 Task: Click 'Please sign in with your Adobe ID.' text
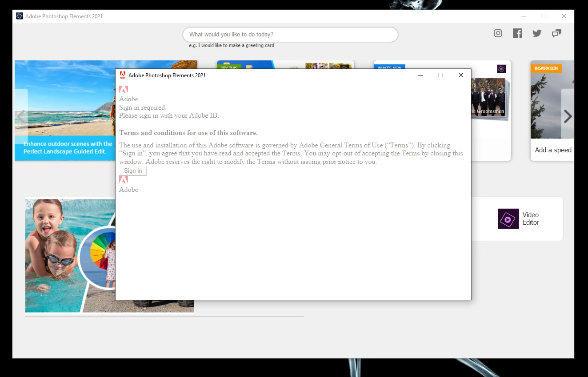click(169, 115)
